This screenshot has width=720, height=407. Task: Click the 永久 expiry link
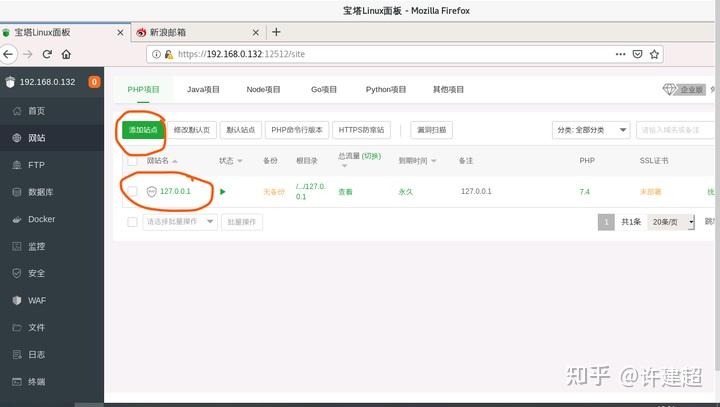(405, 192)
